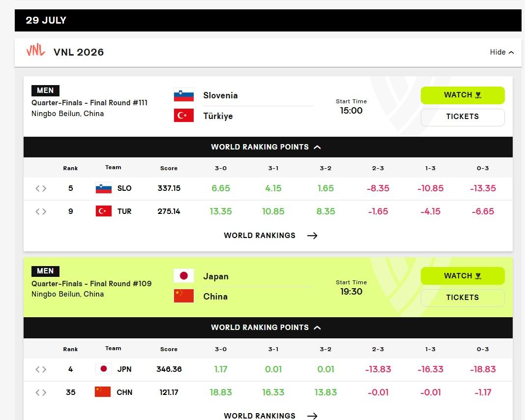Click CHN score 121.17

point(169,392)
